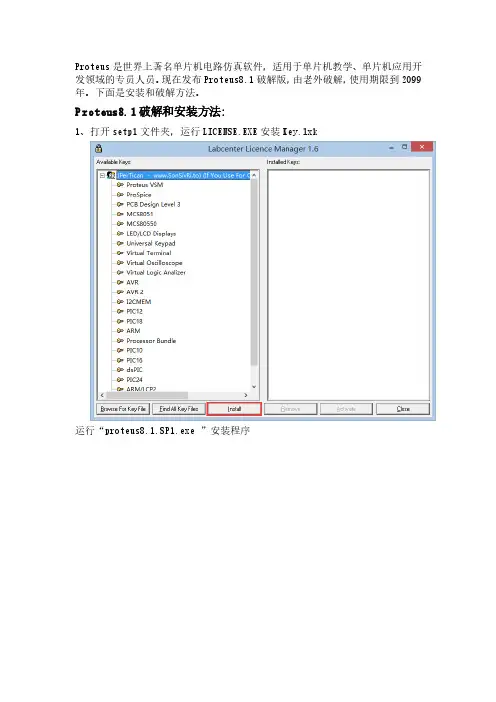Screen dimensions: 496x702
Task: Click Browse For Key File button
Action: click(123, 409)
